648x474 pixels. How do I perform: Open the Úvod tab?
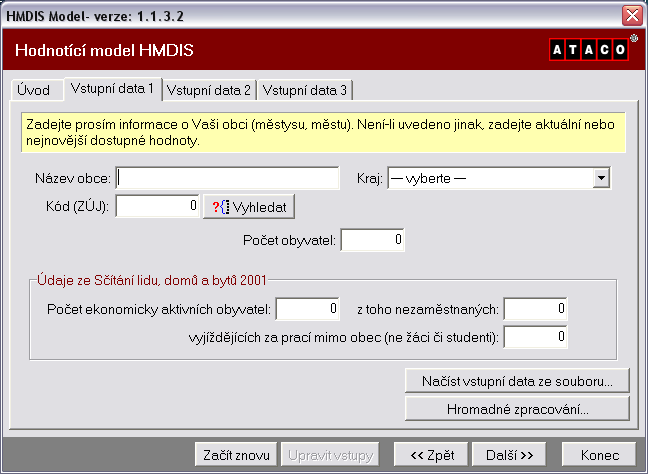36,90
